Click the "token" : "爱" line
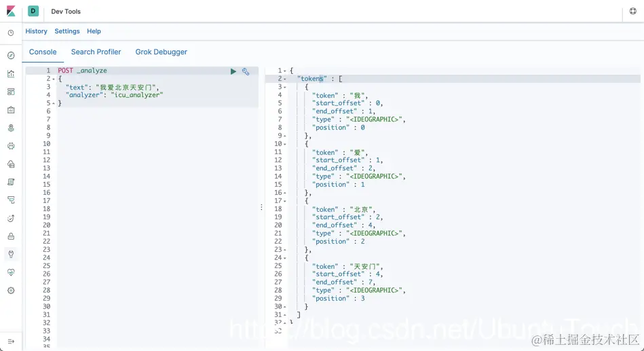Image resolution: width=644 pixels, height=351 pixels. point(340,153)
